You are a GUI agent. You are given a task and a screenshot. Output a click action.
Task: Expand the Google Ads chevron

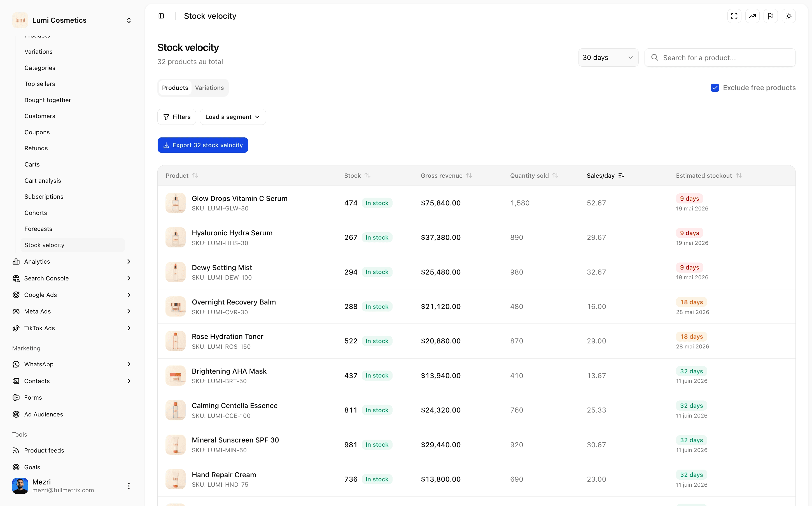(129, 295)
